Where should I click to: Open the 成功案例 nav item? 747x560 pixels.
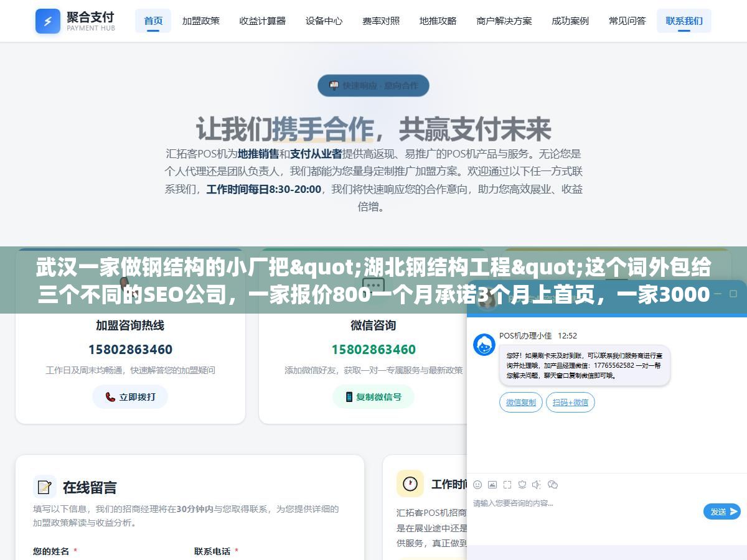tap(570, 21)
